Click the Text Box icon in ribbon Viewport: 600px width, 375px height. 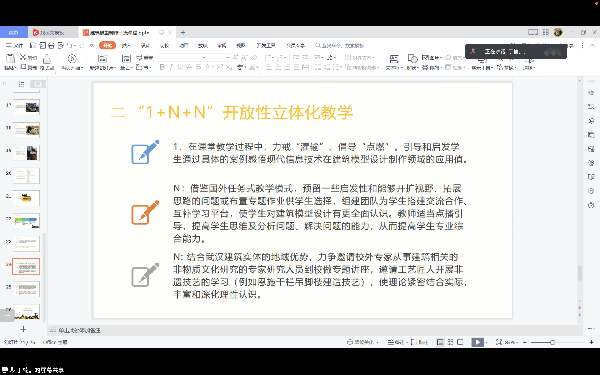point(394,59)
